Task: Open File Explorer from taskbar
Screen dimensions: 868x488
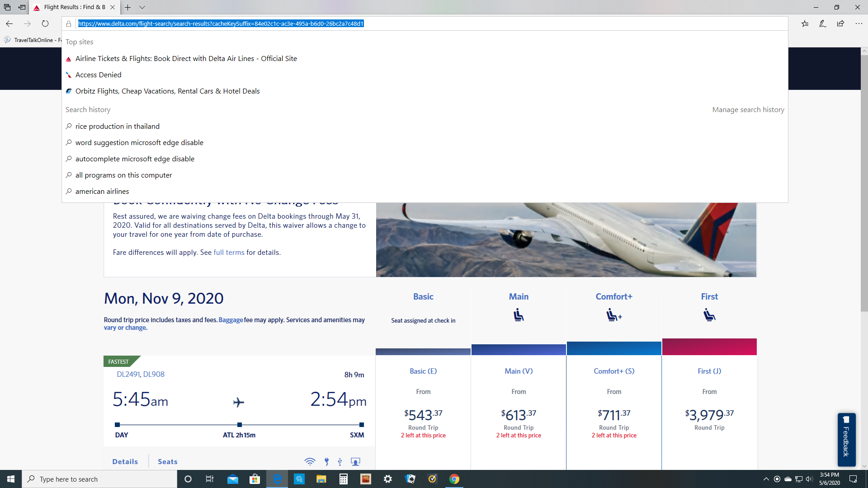Action: 321,479
